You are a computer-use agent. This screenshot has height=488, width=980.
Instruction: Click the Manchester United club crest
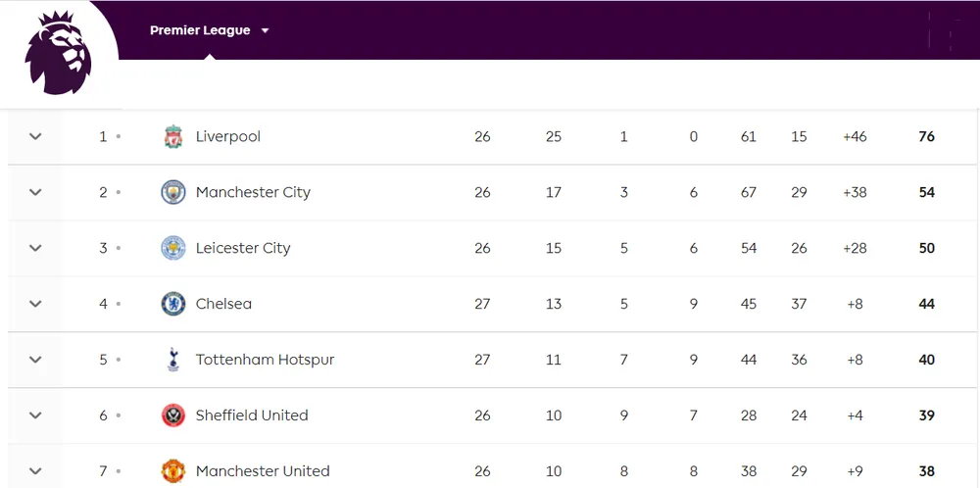click(173, 471)
